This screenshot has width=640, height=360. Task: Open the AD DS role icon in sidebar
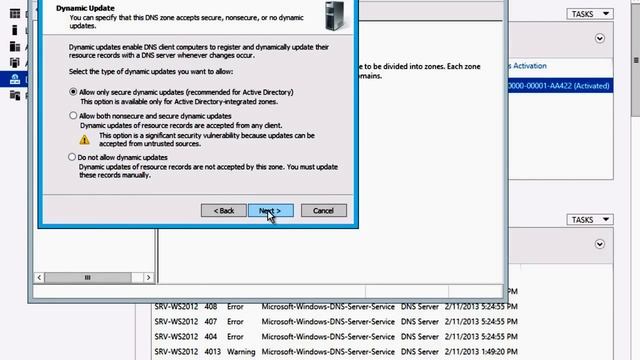pos(15,62)
